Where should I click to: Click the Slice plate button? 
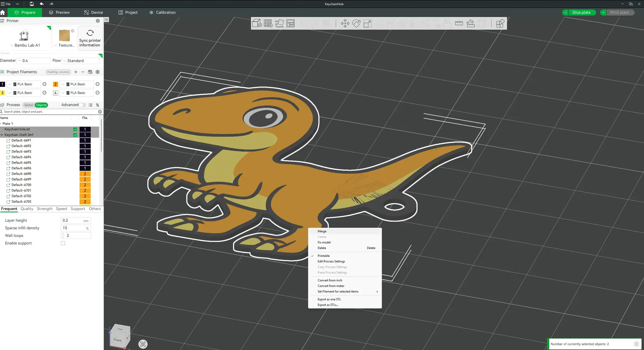pyautogui.click(x=581, y=12)
